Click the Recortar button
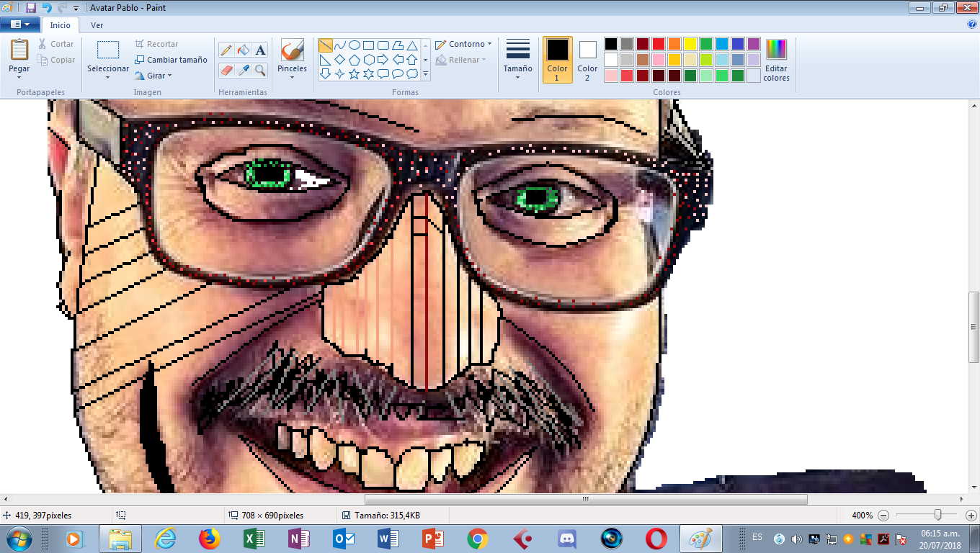The width and height of the screenshot is (980, 553). pyautogui.click(x=156, y=44)
